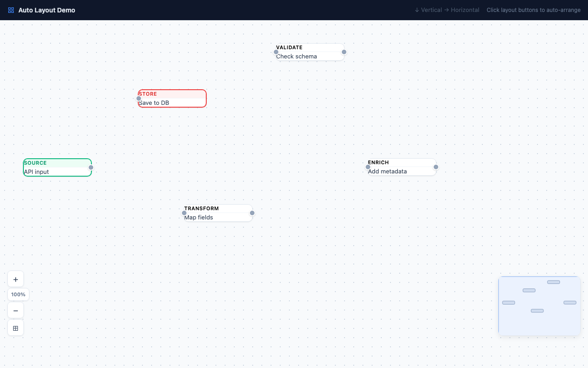Click the rightward arrow on the Horizontal layout button
The image size is (588, 368).
(446, 10)
